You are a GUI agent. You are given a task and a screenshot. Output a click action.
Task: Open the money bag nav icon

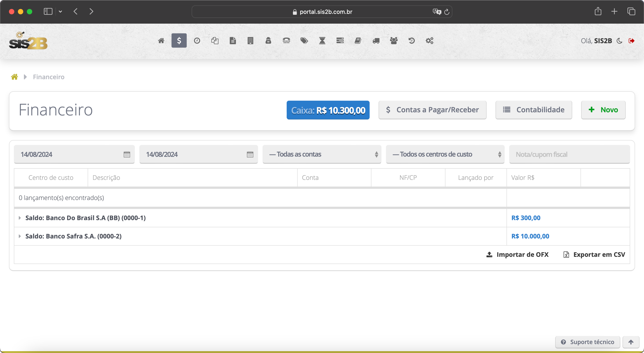(268, 41)
